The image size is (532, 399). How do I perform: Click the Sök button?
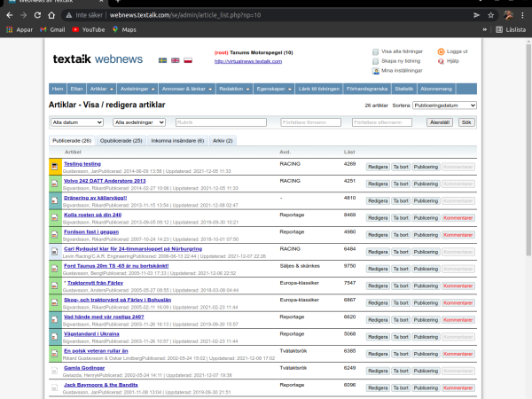[466, 122]
